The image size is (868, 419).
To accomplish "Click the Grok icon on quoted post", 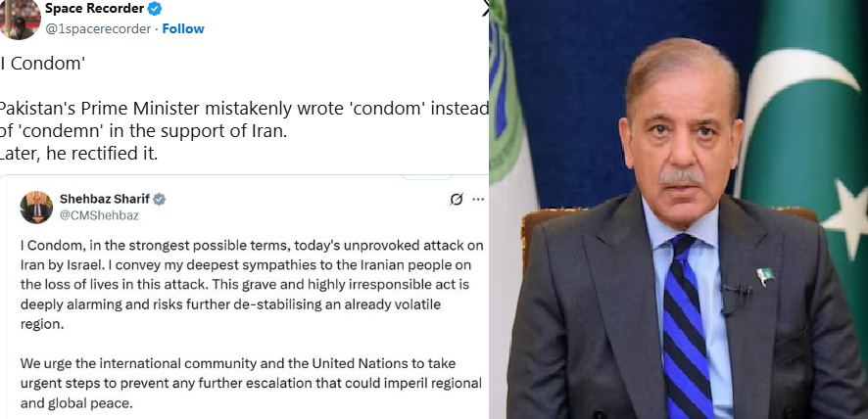I will (456, 200).
